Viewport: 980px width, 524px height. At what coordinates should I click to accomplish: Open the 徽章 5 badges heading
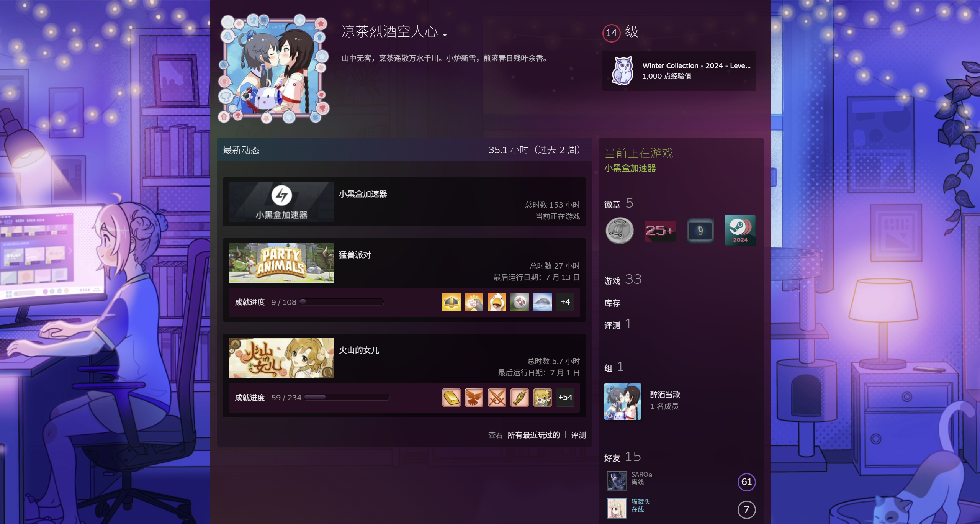pyautogui.click(x=618, y=203)
